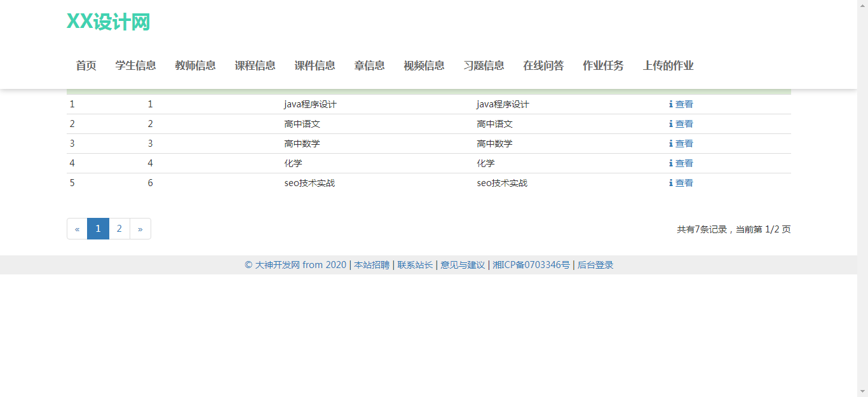Click the XX设计网 site logo
Screen dimensions: 868x397
[x=108, y=22]
